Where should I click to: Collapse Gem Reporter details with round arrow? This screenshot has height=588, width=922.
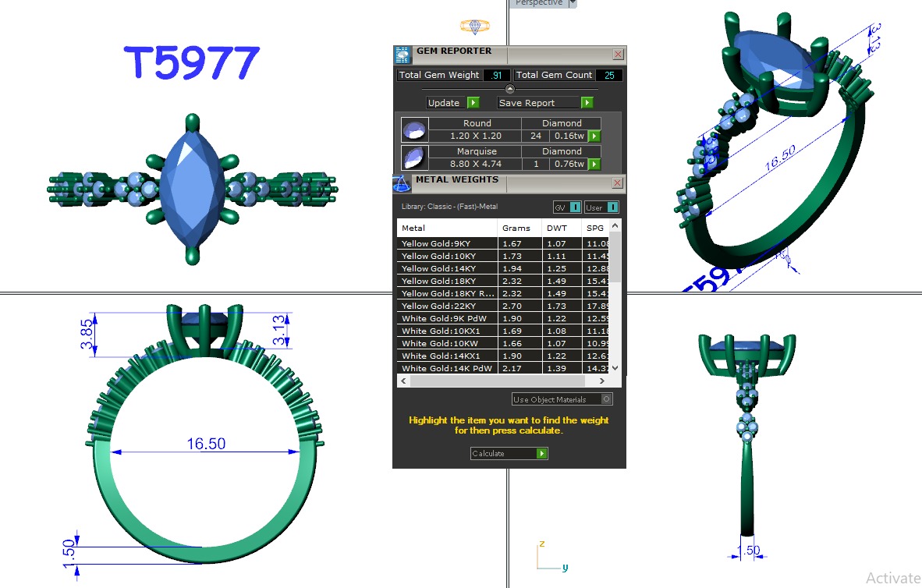[510, 90]
